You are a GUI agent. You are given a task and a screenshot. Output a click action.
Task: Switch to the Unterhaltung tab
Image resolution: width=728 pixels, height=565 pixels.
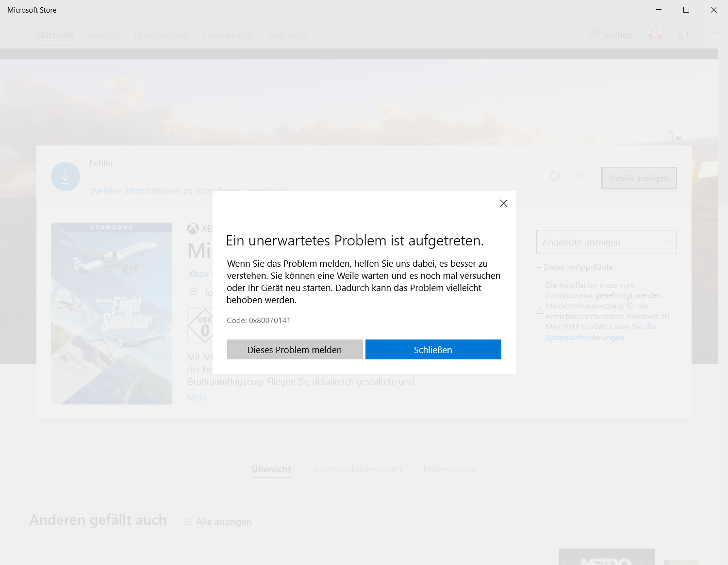point(161,35)
